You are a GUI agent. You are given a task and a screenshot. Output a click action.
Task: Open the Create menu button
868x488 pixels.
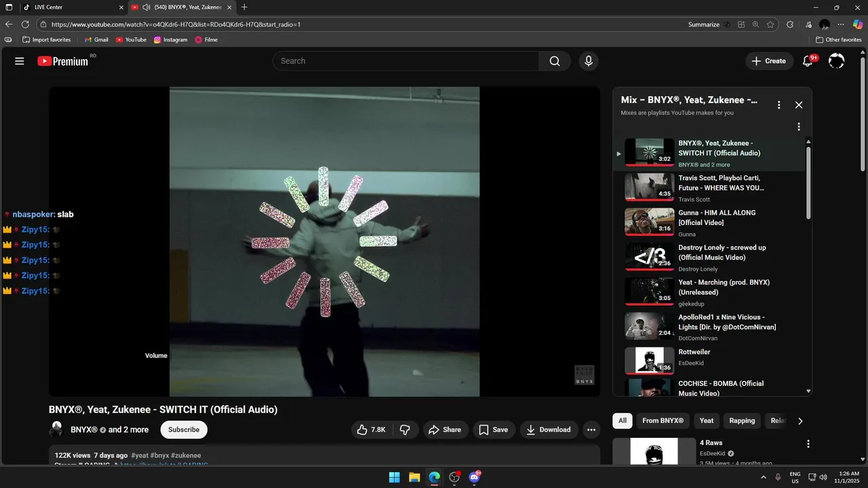(768, 61)
